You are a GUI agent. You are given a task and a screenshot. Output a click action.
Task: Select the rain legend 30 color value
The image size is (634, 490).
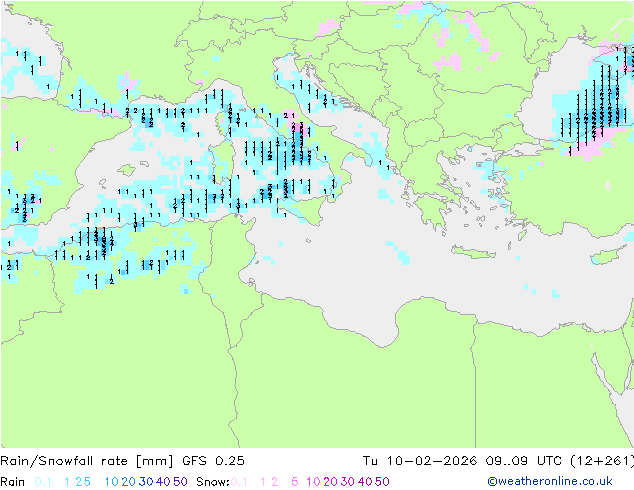coord(146,482)
